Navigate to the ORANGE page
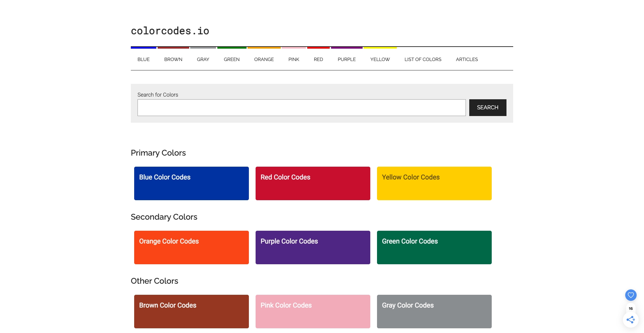 (264, 59)
